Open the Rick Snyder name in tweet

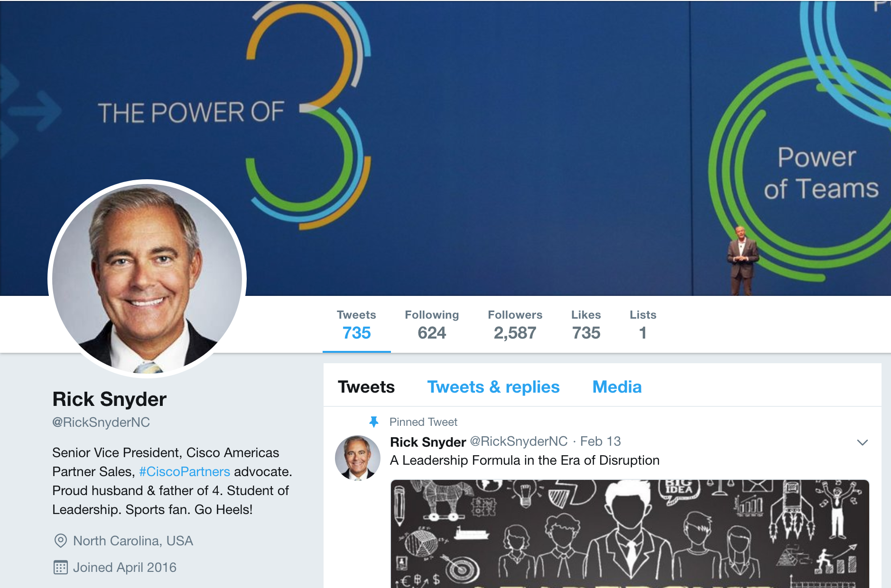click(428, 442)
